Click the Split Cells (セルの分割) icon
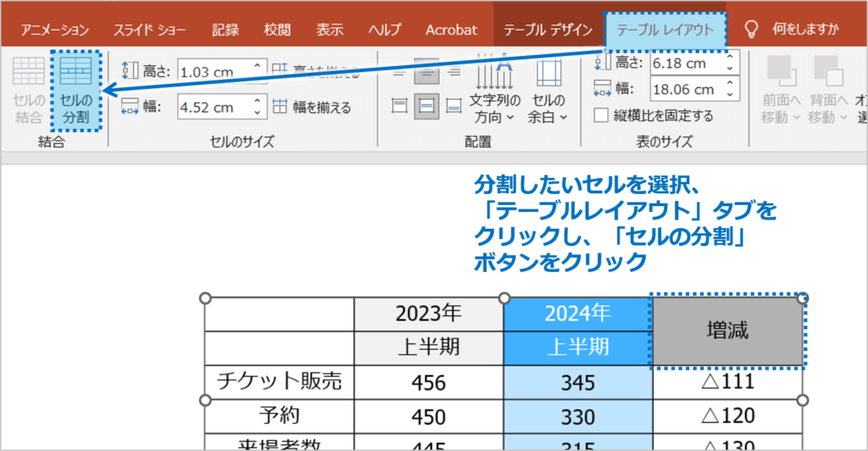868x451 pixels. coord(75,71)
